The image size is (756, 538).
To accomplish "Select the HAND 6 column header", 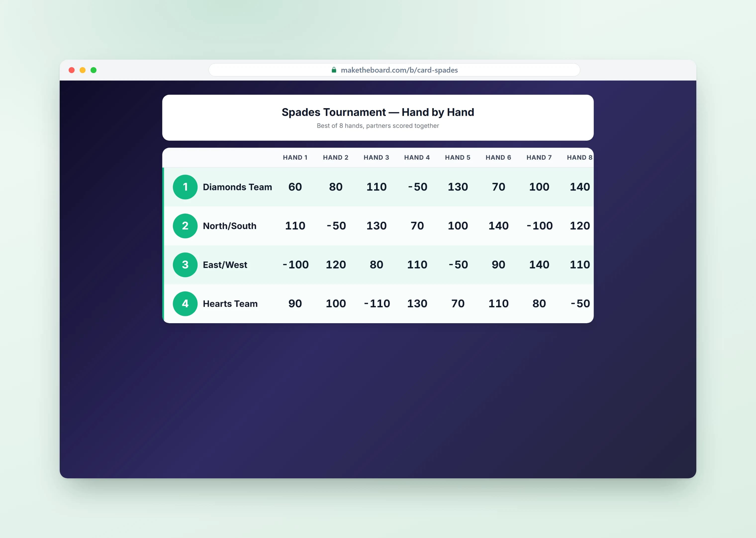I will point(498,158).
